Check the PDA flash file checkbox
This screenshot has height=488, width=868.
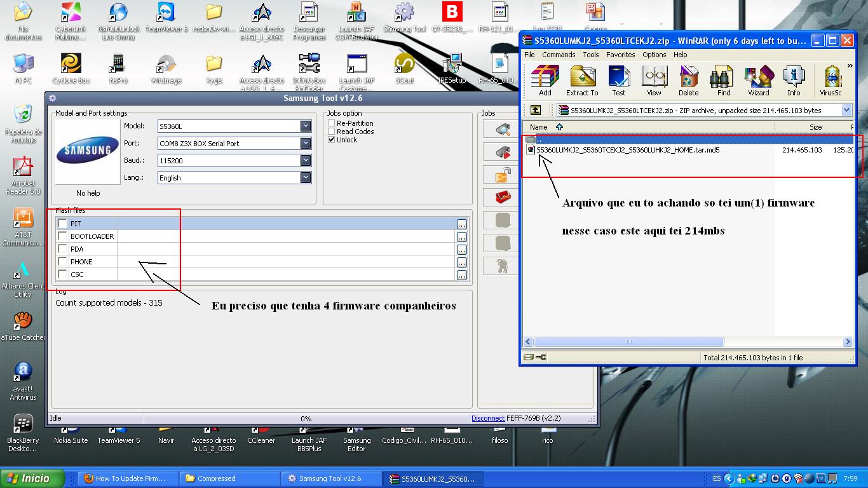click(62, 248)
